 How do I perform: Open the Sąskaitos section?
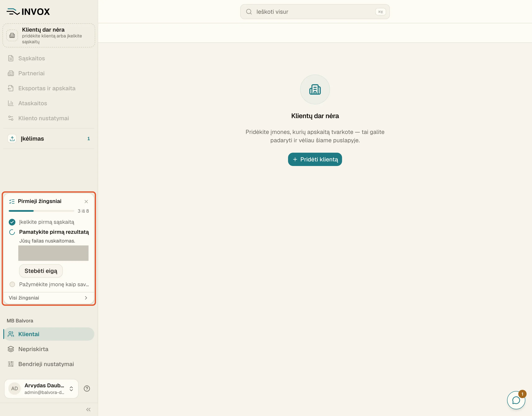pos(49,58)
